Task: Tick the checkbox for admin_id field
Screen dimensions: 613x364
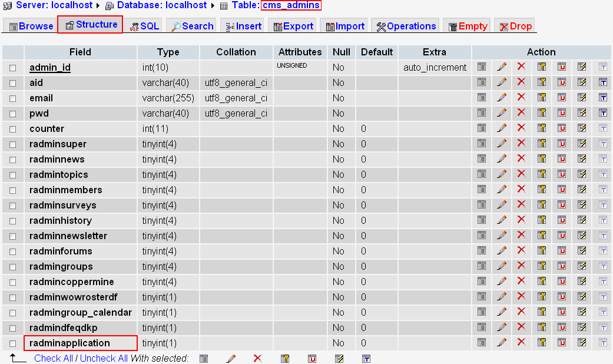Action: point(12,68)
